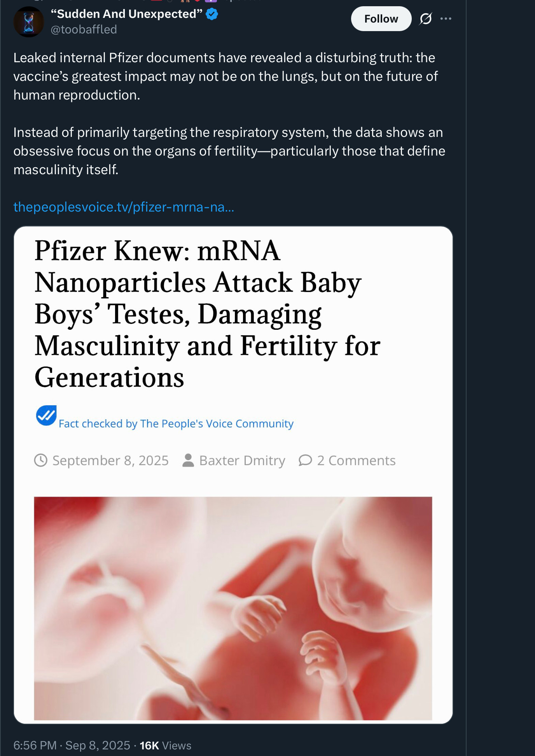Click the blue double-checkmark fact-check icon
535x756 pixels.
pos(46,415)
